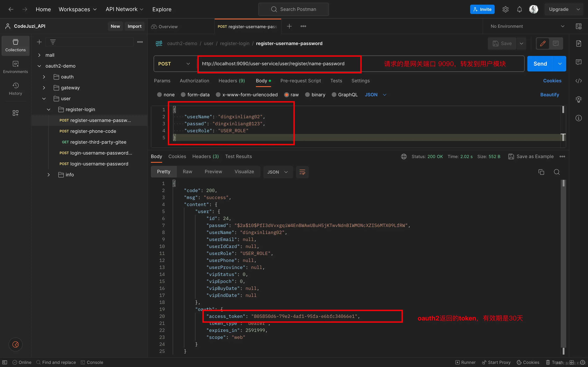Select the binary body type radio
The image size is (588, 367).
tap(307, 95)
